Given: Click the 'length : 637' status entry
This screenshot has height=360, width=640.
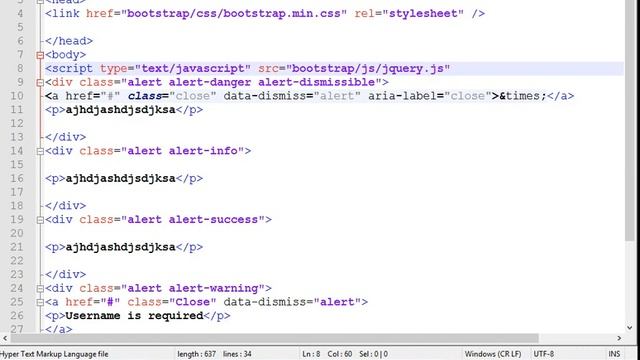Looking at the screenshot, I should point(196,354).
